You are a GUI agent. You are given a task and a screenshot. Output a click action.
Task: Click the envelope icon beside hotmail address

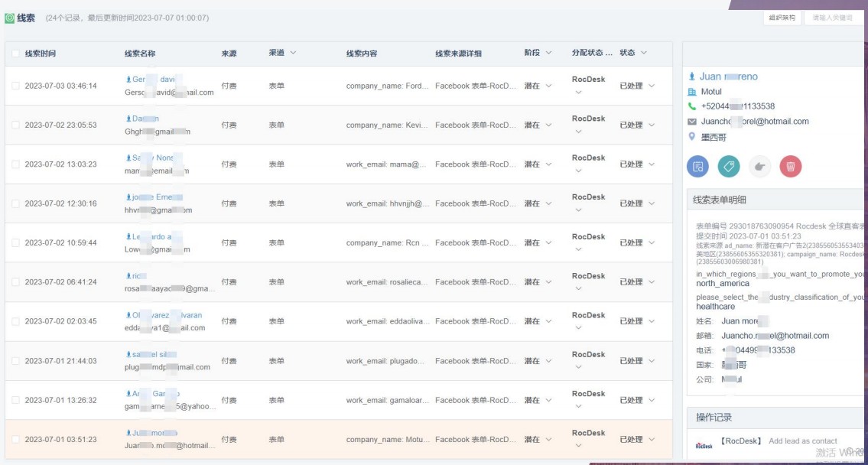[x=692, y=122]
